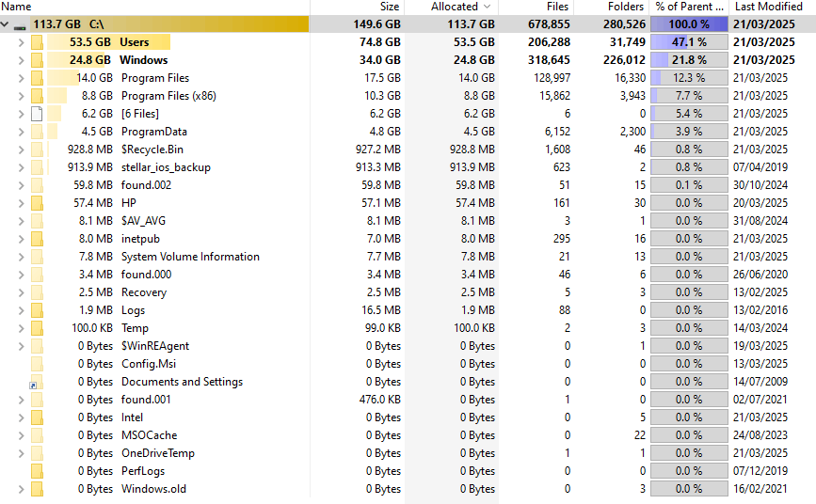
Task: Expand the Windows folder
Action: (x=21, y=60)
